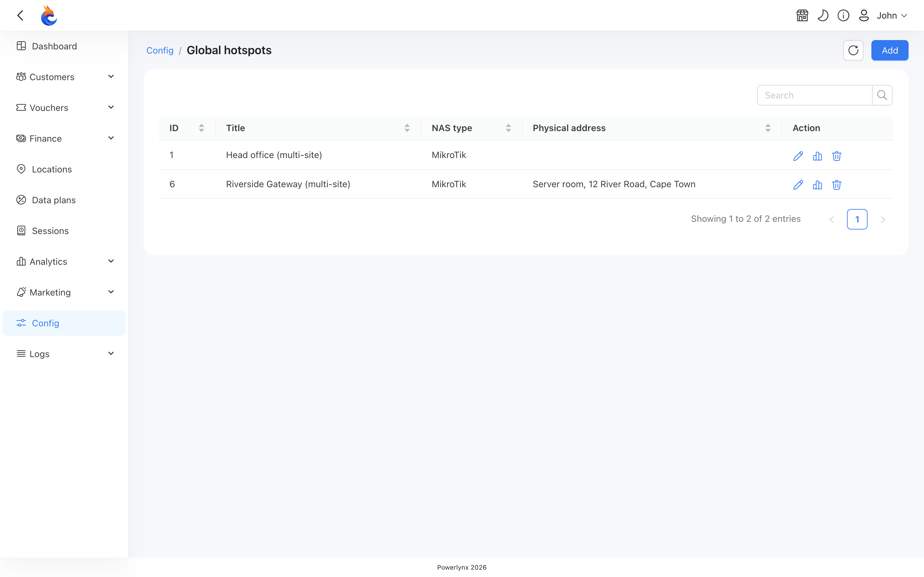Click the Add button
924x577 pixels.
[x=890, y=50]
